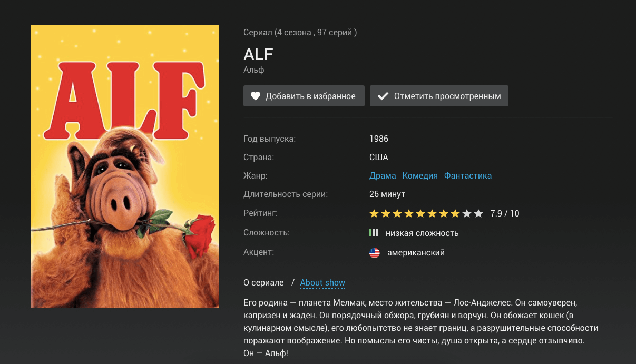Select the release year 1986
The image size is (636, 364).
[379, 139]
